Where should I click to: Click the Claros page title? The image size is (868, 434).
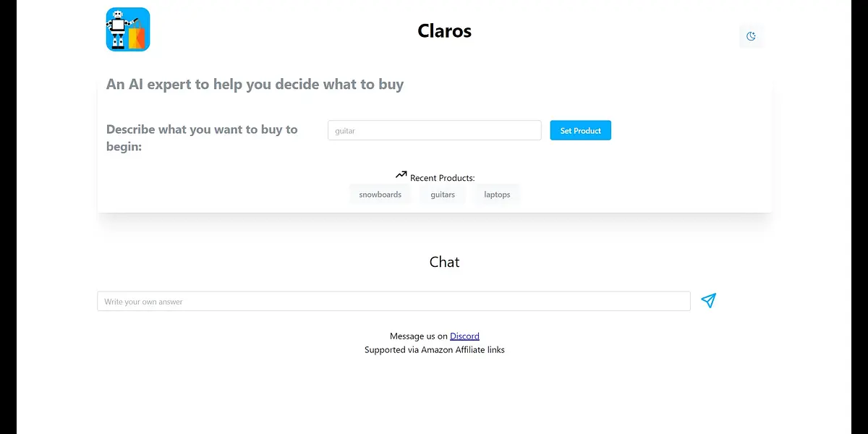click(x=444, y=31)
